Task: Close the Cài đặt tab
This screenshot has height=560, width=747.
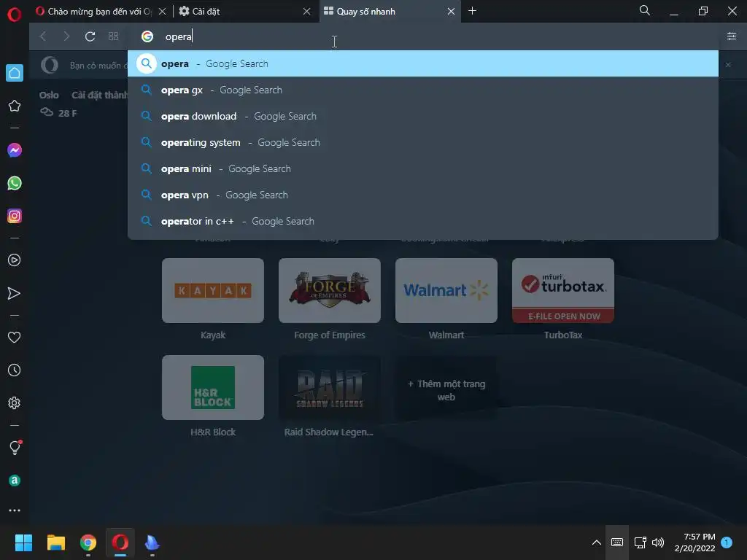Action: click(307, 12)
